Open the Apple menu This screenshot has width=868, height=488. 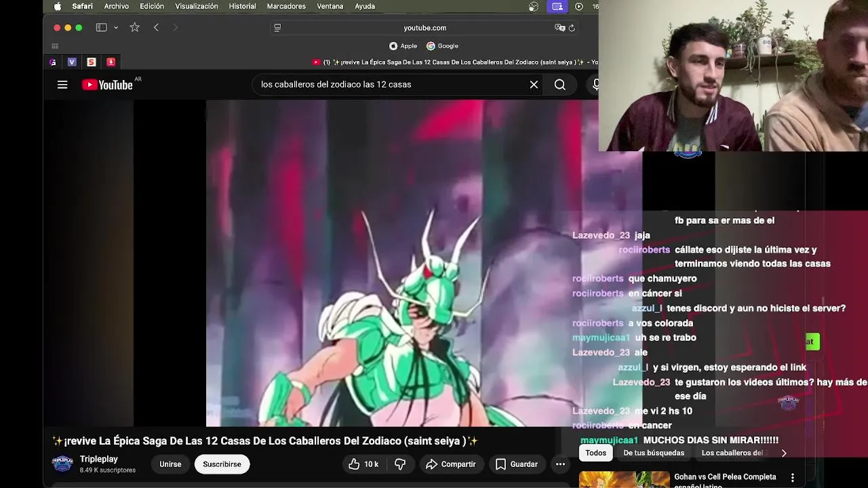coord(58,6)
